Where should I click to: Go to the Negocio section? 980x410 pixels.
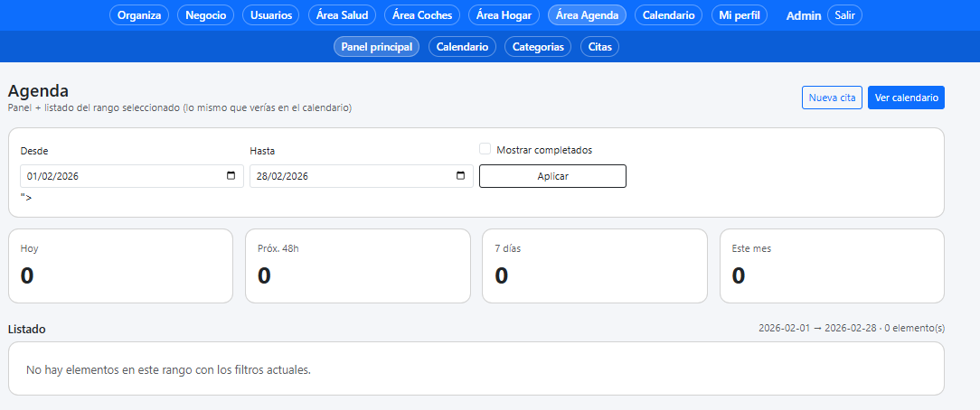pyautogui.click(x=206, y=15)
